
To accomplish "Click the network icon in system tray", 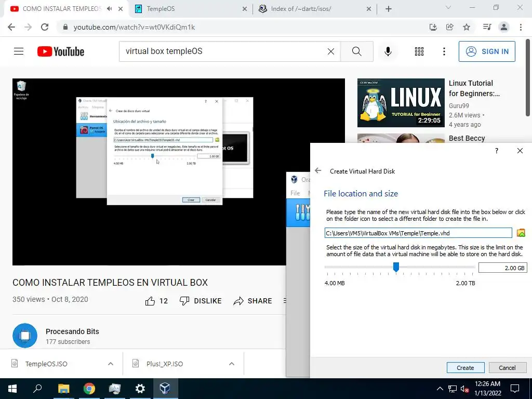I will (x=453, y=389).
